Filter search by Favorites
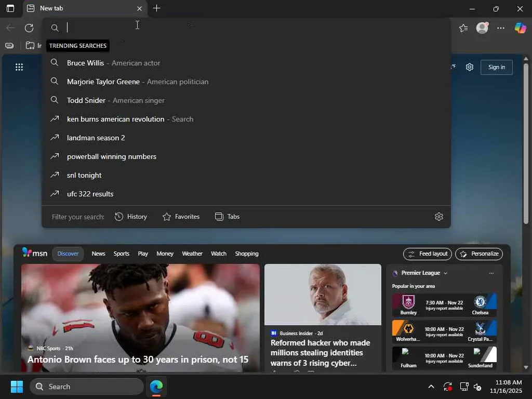Viewport: 532px width, 399px height. pos(181,217)
